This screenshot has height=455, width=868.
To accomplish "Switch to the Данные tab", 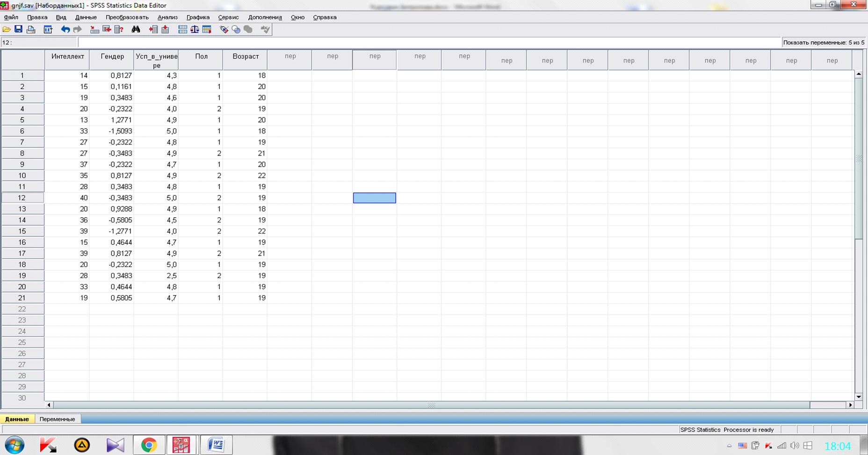I will [17, 419].
